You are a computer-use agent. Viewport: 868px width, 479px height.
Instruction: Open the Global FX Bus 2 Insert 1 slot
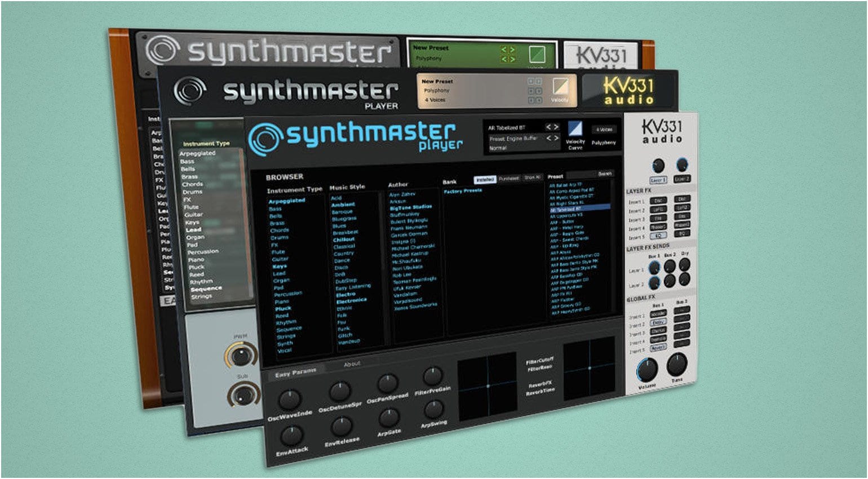682,309
